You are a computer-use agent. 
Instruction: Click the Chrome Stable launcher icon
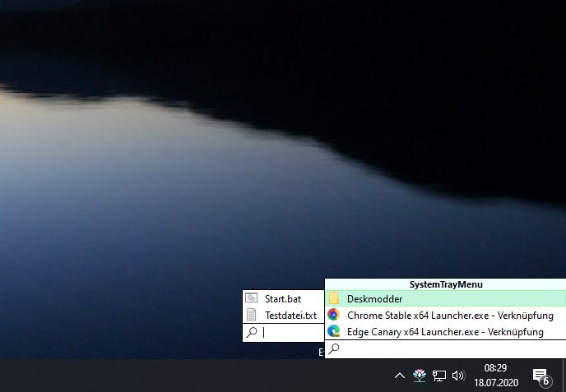coord(334,315)
